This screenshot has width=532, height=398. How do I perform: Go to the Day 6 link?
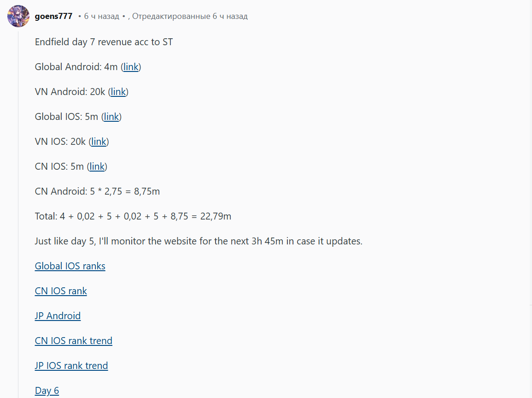[47, 391]
